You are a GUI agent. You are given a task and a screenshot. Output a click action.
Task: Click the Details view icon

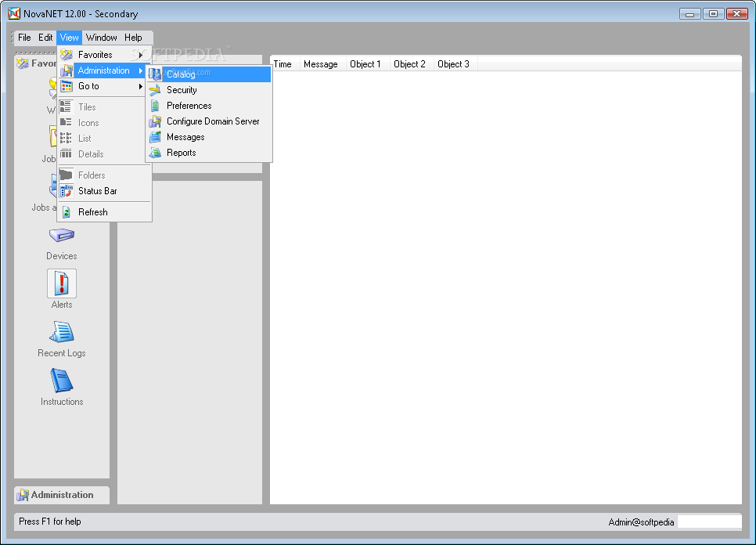point(66,154)
